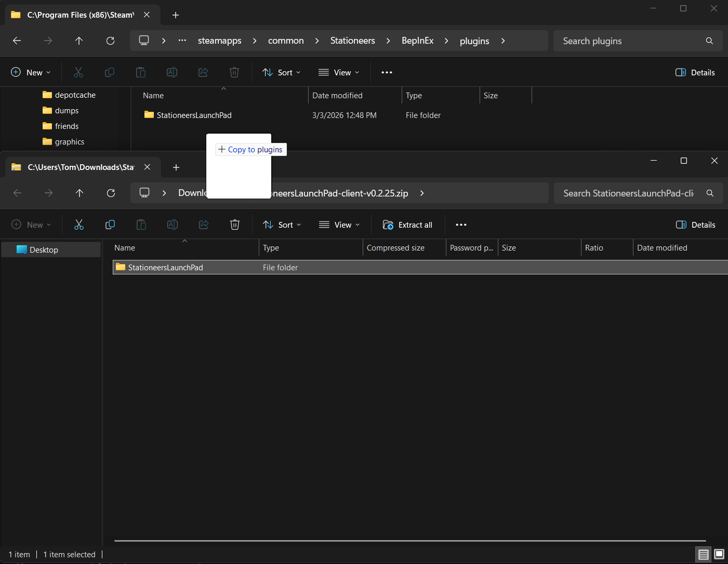
Task: Switch to large thumbnails via the status bar toggle
Action: 719,554
